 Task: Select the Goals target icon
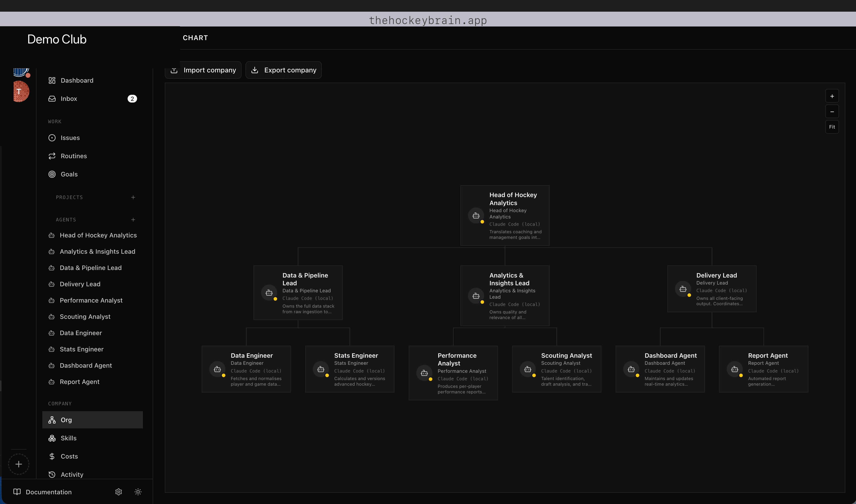[52, 174]
